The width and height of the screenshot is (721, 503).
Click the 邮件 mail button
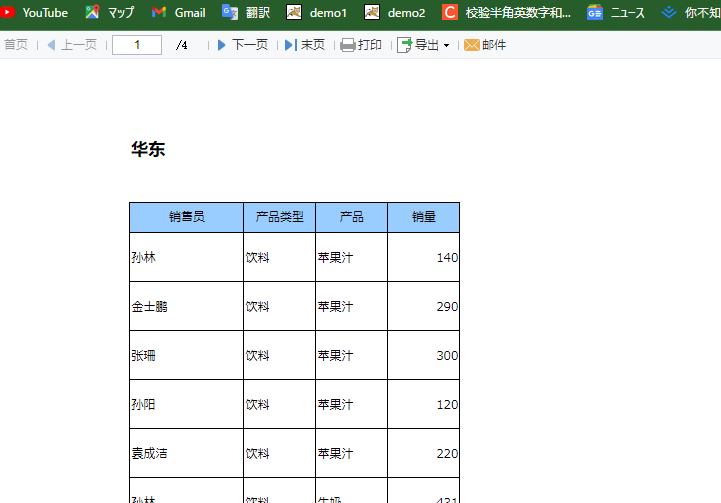pos(485,45)
